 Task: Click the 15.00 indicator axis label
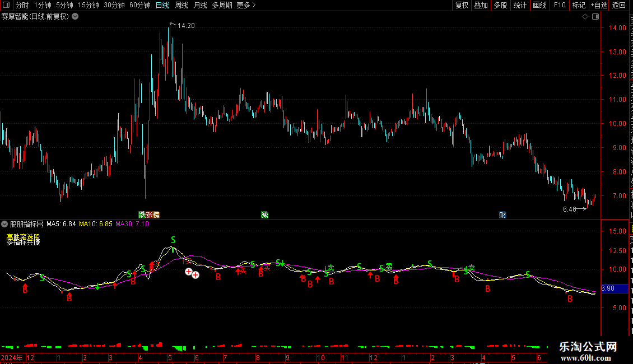point(618,231)
